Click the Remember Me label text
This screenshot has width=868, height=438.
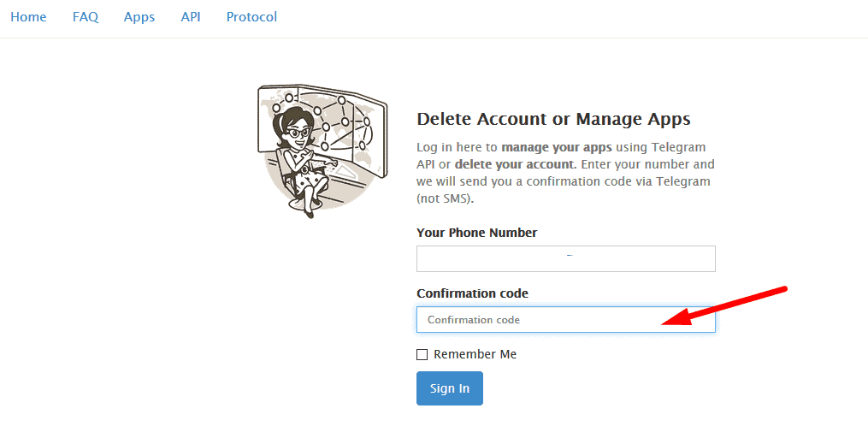point(475,354)
